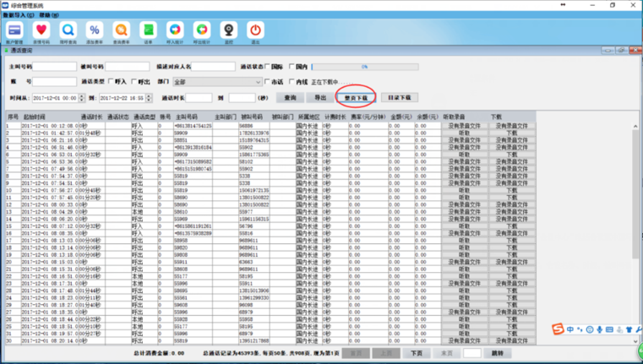Click the 所属地区 column header
Image resolution: width=643 pixels, height=364 pixels.
pyautogui.click(x=308, y=117)
